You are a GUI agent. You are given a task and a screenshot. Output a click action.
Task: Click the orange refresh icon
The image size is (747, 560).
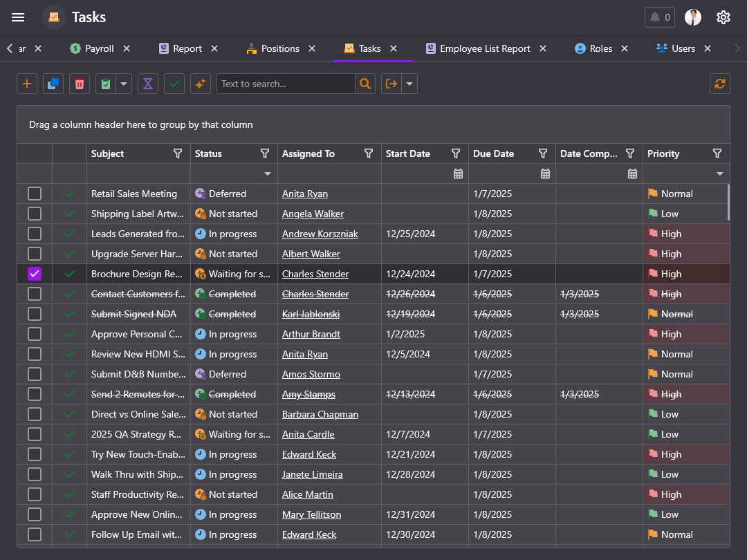[x=720, y=84]
